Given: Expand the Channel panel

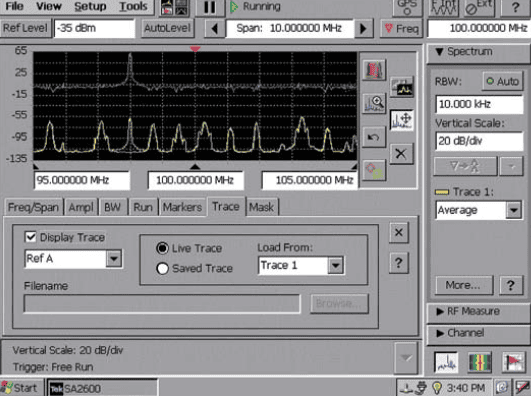Looking at the screenshot, I should click(x=478, y=333).
